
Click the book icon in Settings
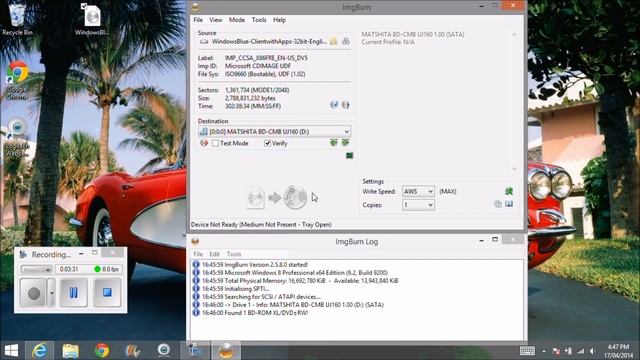pyautogui.click(x=509, y=204)
